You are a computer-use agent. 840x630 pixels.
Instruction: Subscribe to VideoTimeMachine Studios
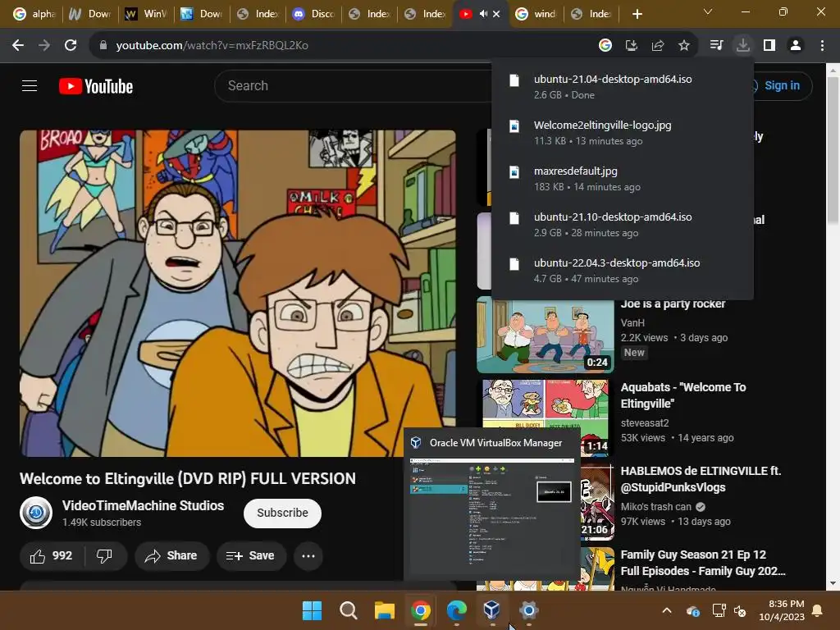[x=282, y=513]
